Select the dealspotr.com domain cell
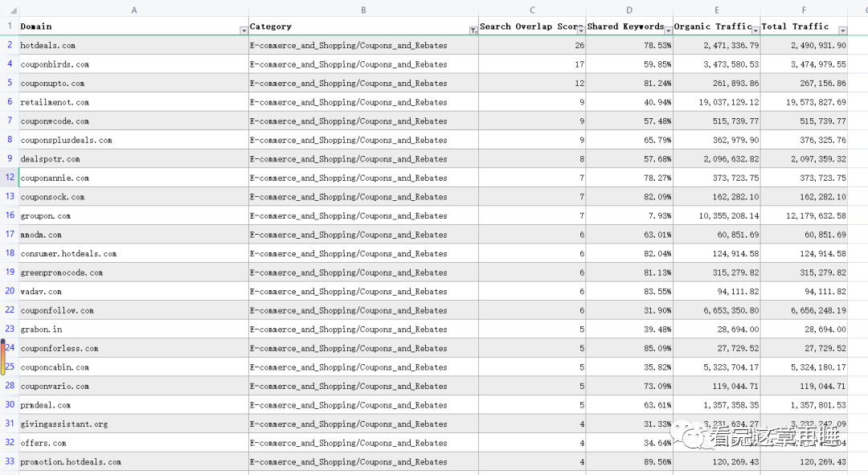The height and width of the screenshot is (475, 868). 134,159
